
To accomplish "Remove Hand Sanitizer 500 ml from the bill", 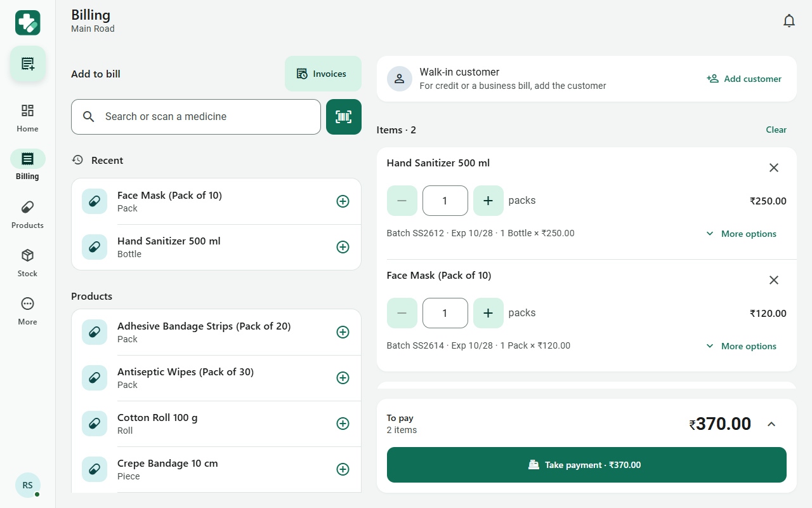I will [x=774, y=168].
